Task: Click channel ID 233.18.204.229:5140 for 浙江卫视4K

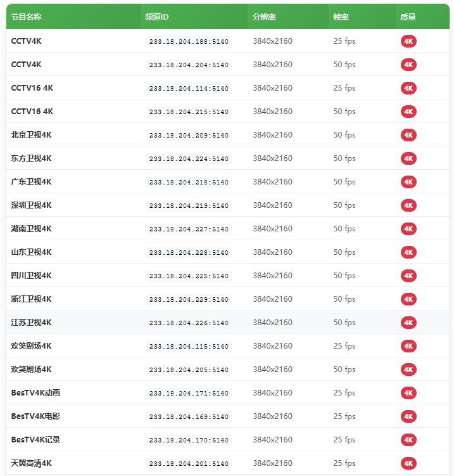Action: tap(189, 300)
